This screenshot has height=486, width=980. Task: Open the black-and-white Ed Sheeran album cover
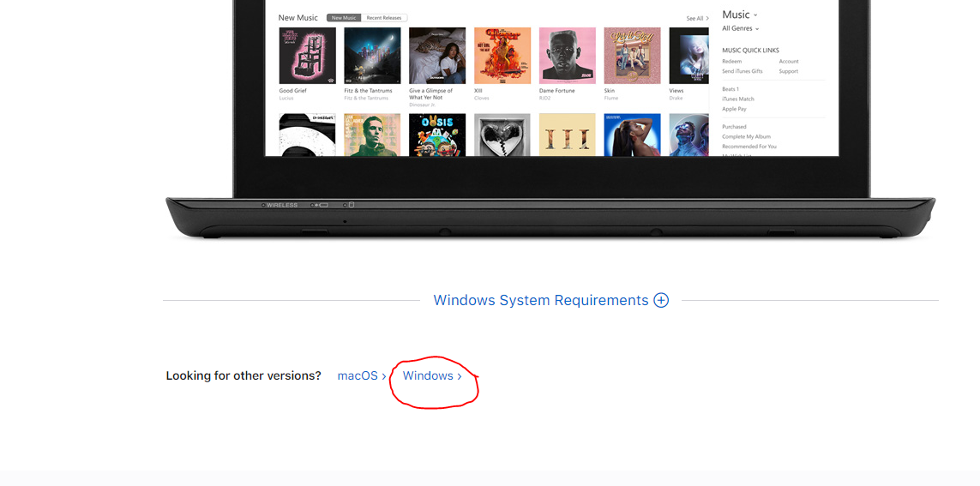click(307, 135)
